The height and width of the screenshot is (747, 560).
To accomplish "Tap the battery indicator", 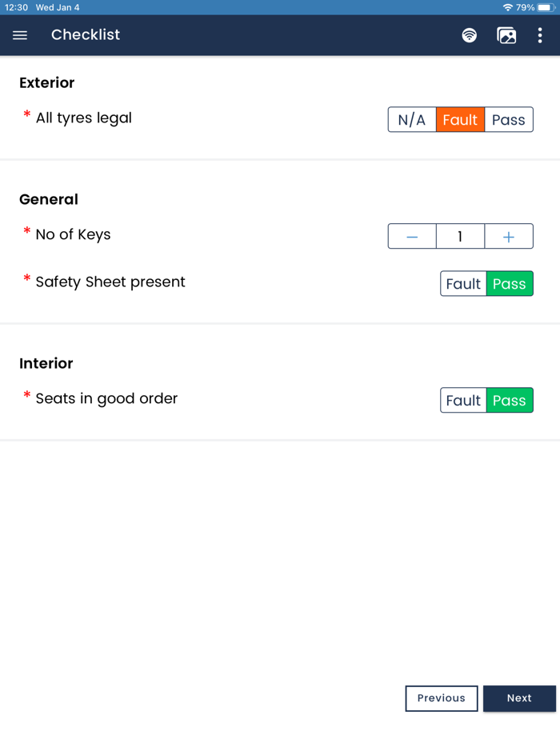I will click(x=546, y=6).
